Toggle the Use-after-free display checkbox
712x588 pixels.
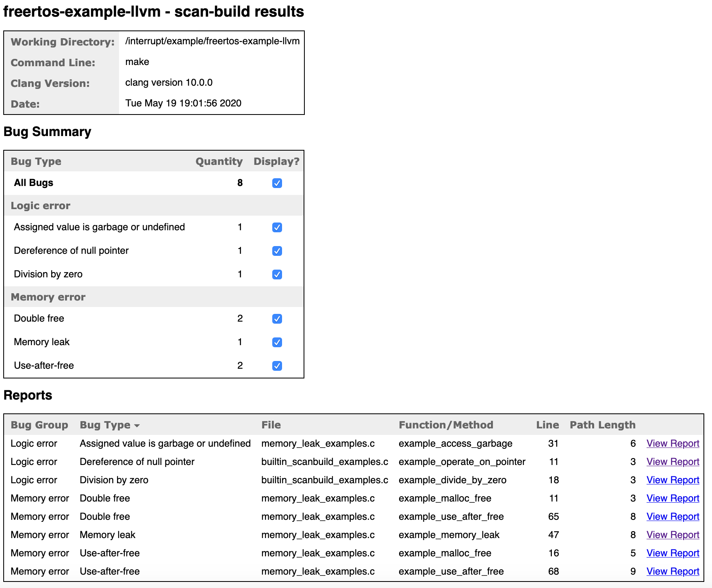point(277,366)
